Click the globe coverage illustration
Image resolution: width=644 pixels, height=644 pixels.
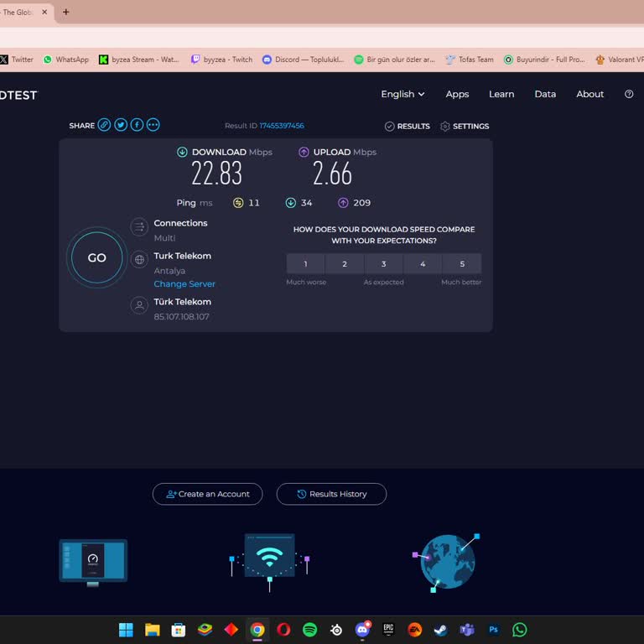pyautogui.click(x=447, y=562)
